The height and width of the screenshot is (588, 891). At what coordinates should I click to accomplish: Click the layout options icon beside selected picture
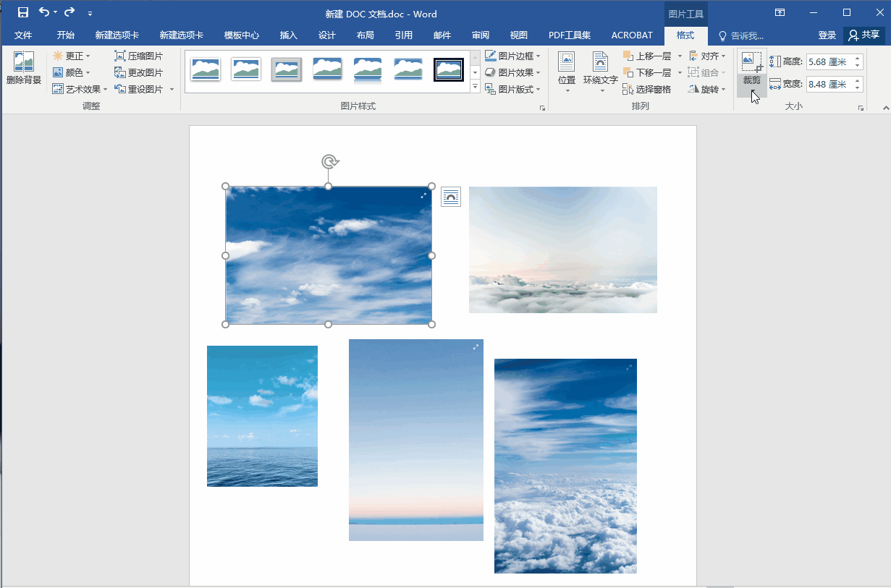point(451,197)
